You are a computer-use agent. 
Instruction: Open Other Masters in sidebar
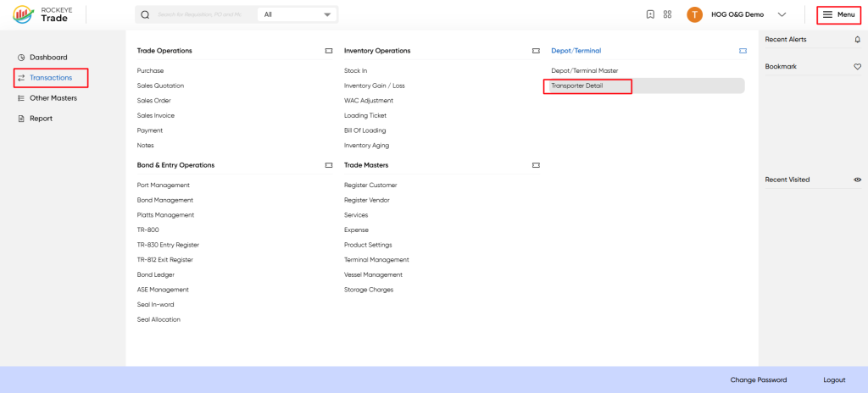(x=53, y=98)
